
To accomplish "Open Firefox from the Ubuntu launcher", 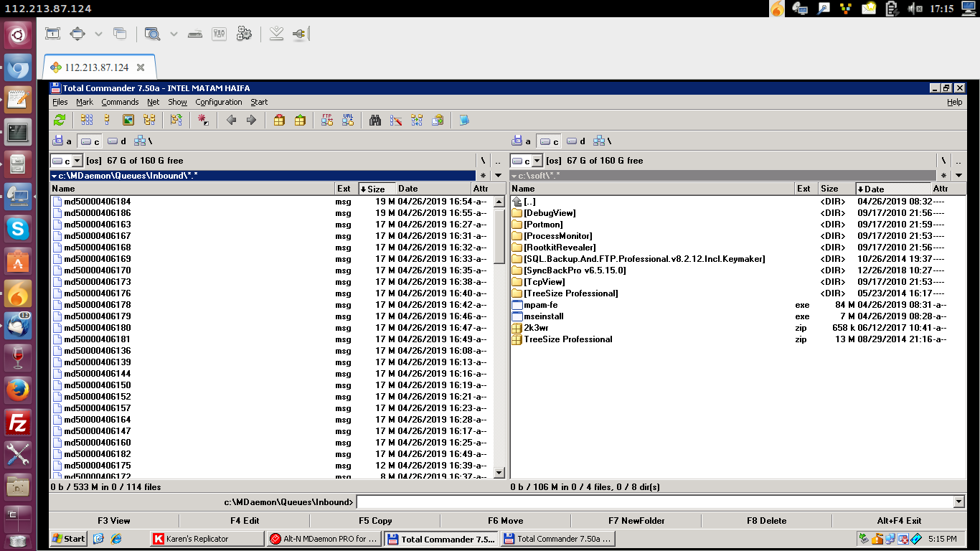I will [x=18, y=390].
